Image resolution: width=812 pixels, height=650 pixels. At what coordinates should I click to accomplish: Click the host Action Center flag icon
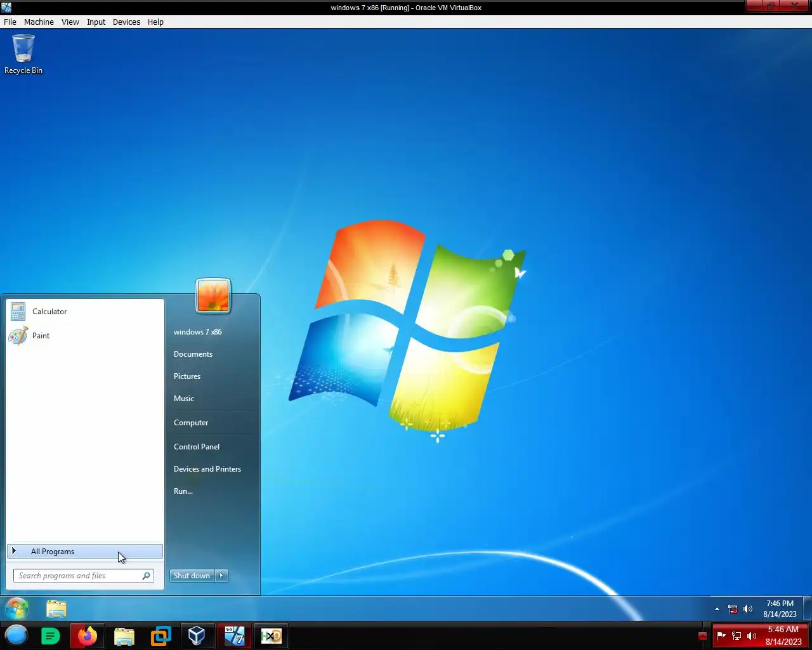(x=721, y=635)
